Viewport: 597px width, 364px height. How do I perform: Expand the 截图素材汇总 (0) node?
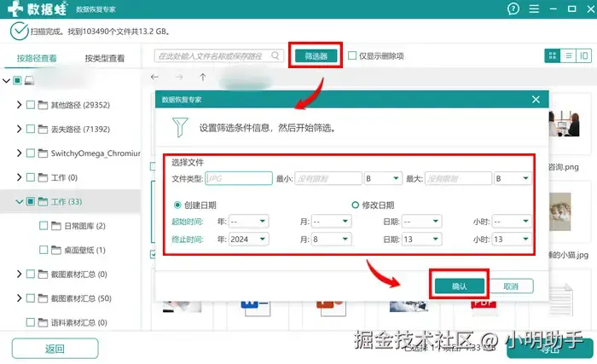tap(19, 274)
